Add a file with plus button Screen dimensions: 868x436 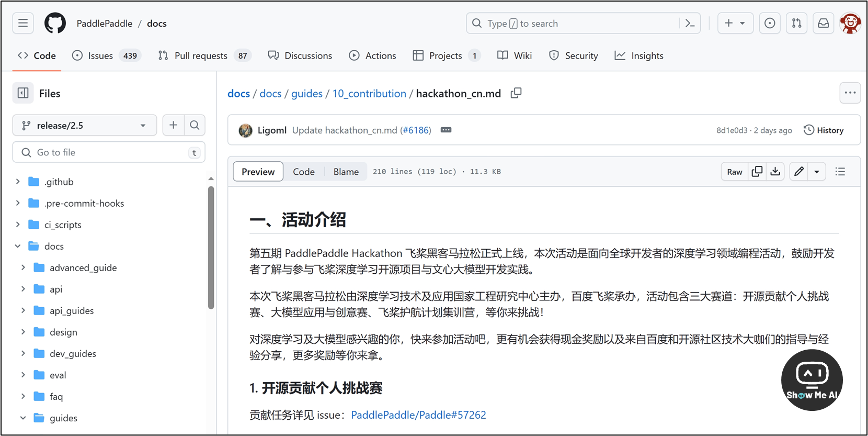(x=174, y=125)
